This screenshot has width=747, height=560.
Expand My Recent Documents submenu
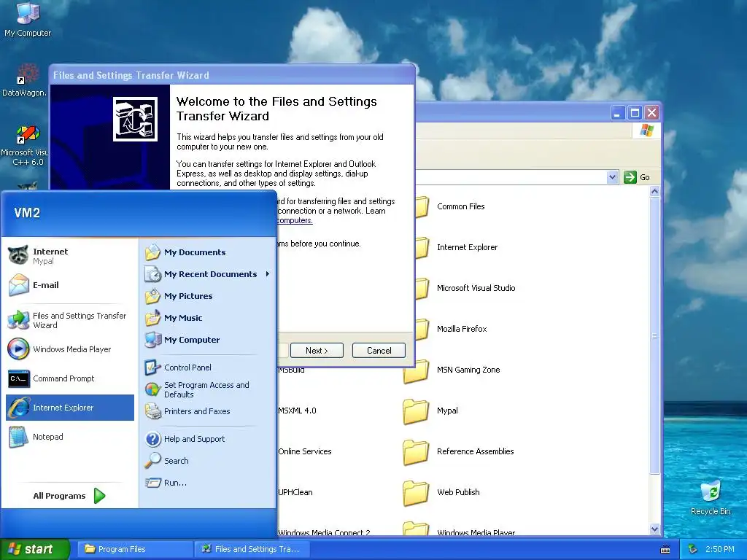pyautogui.click(x=208, y=274)
